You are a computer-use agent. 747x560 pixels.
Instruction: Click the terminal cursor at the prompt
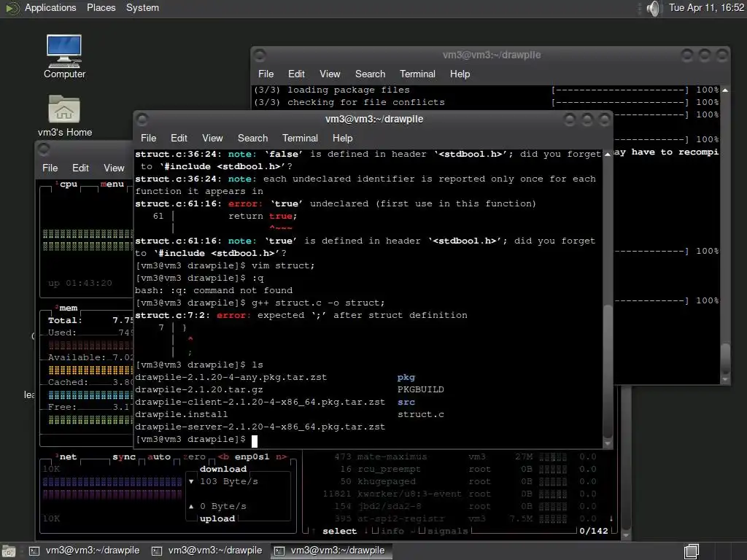[255, 441]
